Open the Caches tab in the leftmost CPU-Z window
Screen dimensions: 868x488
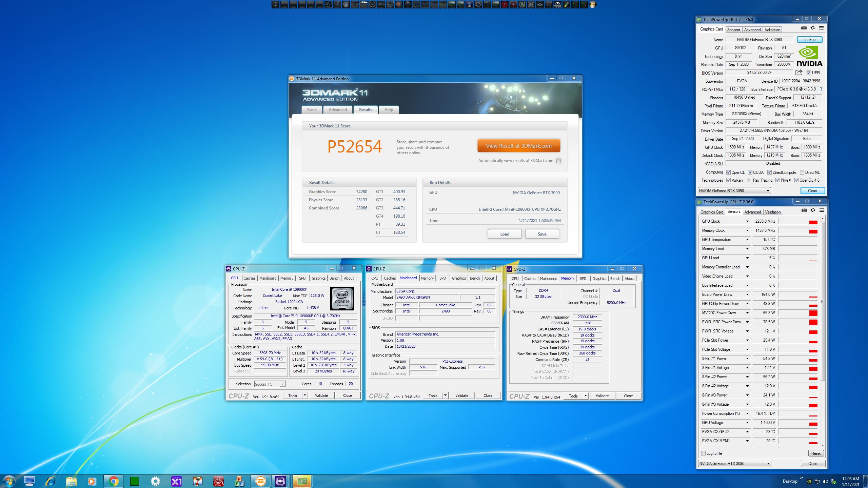[x=249, y=278]
